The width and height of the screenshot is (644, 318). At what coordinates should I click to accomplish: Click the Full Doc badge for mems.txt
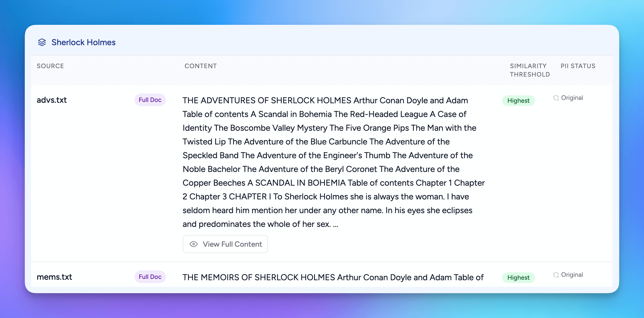coord(150,277)
